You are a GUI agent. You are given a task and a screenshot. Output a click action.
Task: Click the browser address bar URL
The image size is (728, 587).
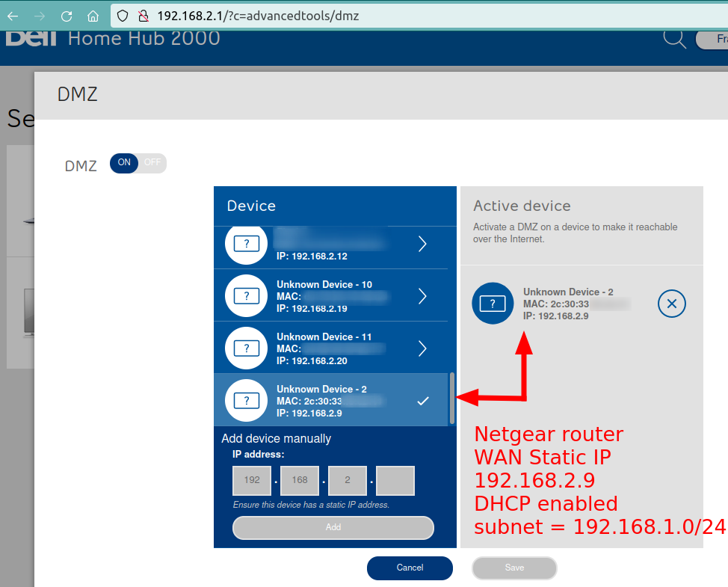(x=258, y=16)
